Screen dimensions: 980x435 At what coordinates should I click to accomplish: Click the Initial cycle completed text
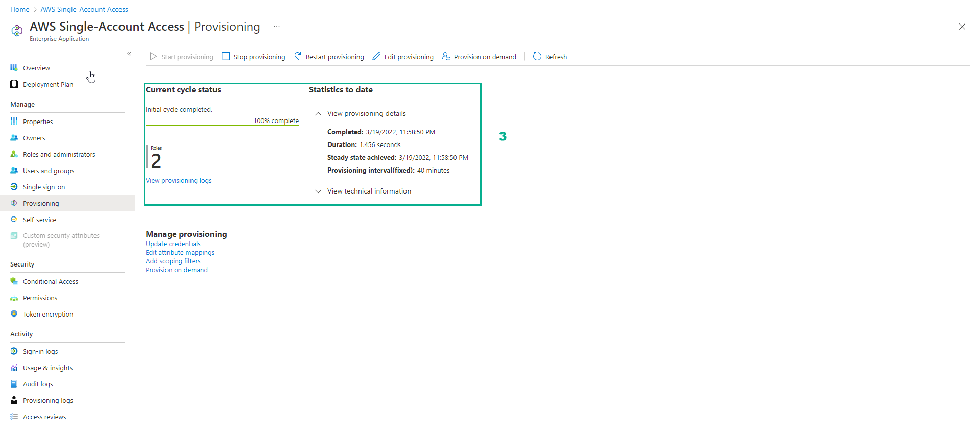tap(179, 109)
